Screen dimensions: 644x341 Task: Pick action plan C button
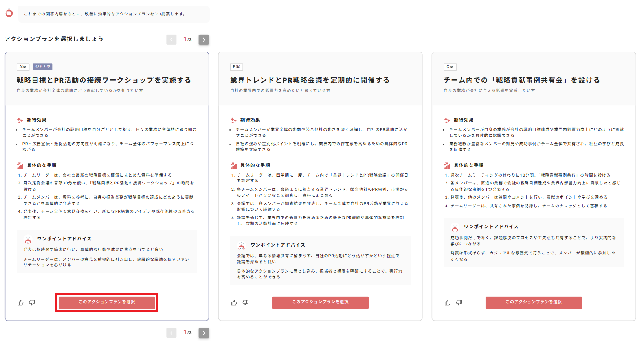coord(534,302)
